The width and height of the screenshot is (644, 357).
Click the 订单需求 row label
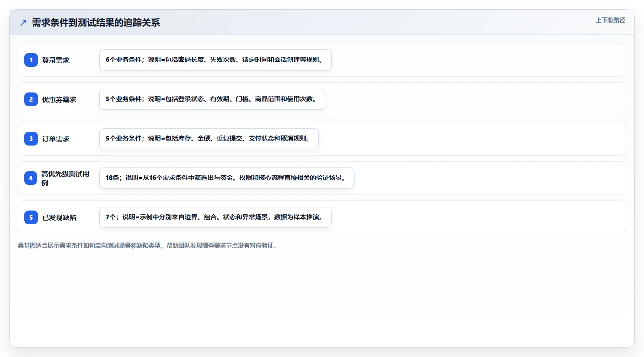point(56,139)
